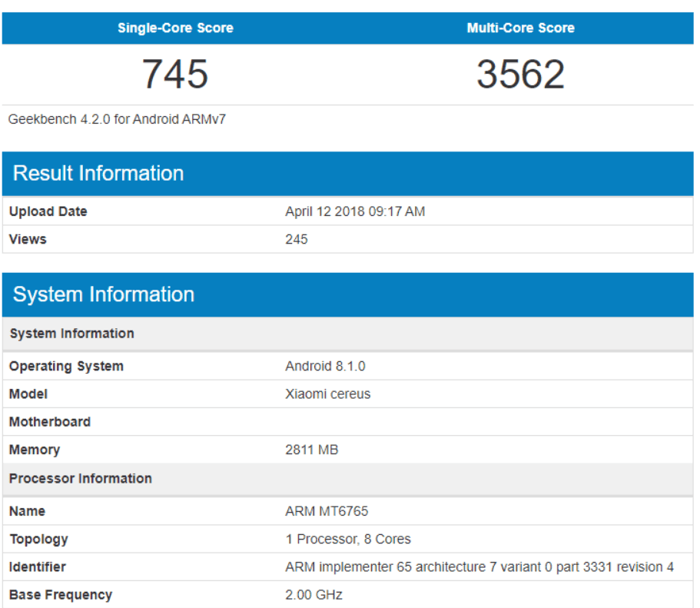Select the ARM implementer 65 identifier text
The height and width of the screenshot is (608, 700).
[479, 566]
